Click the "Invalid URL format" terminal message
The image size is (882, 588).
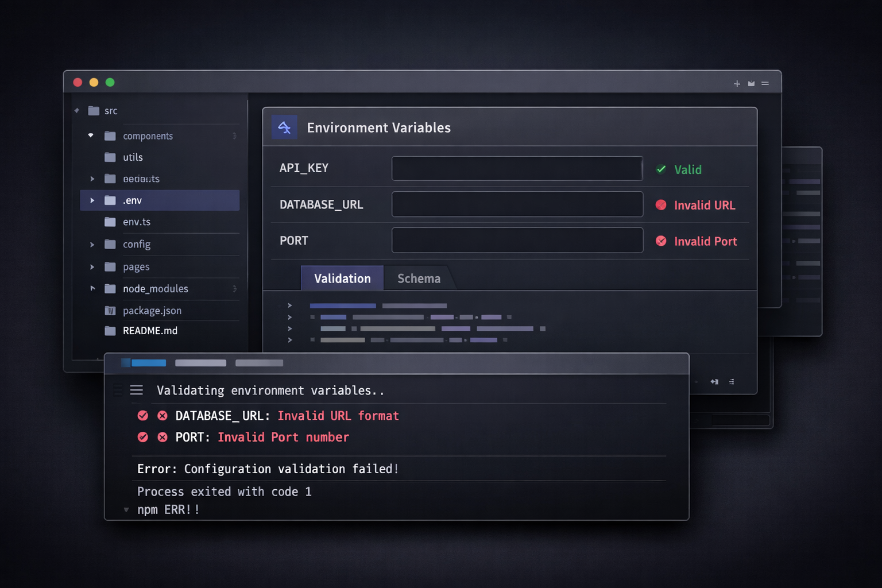338,416
